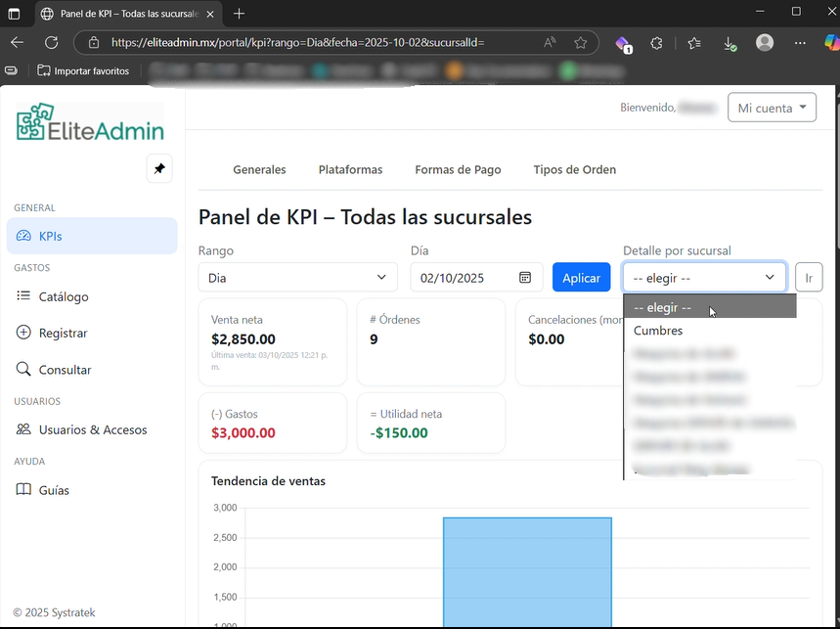Click the calendar icon in date field
Viewport: 840px width, 629px height.
(x=525, y=278)
